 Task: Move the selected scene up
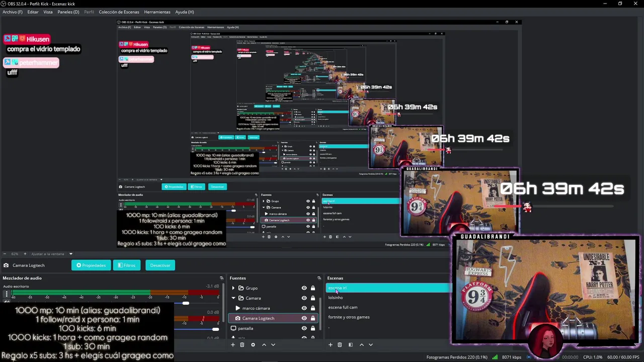click(x=361, y=345)
